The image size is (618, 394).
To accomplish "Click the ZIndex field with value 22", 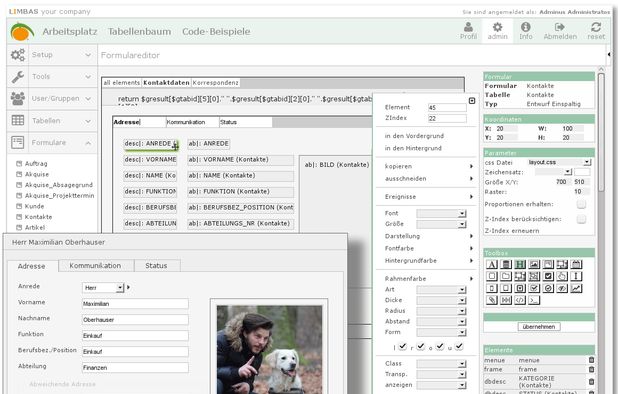I will click(x=447, y=118).
